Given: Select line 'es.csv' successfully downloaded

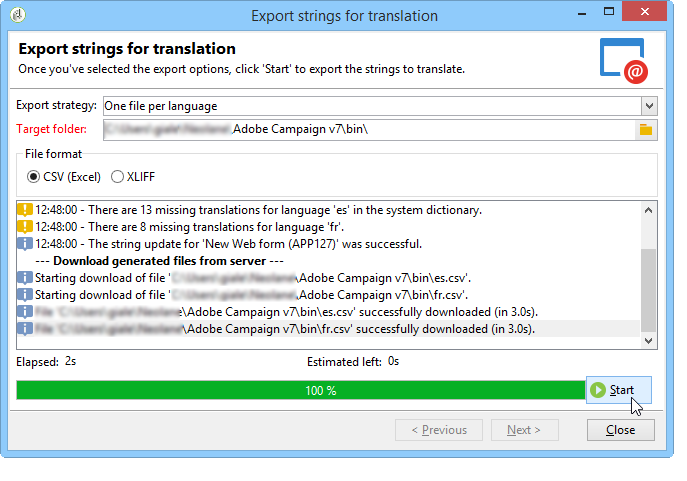Looking at the screenshot, I should point(286,312).
